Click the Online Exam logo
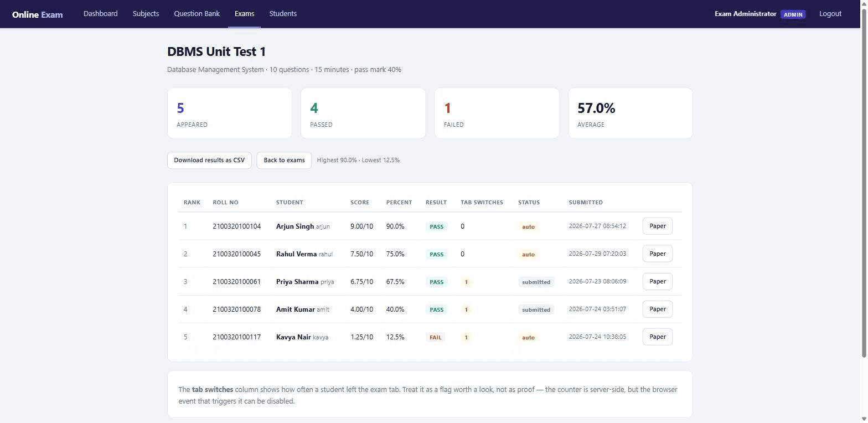 click(x=37, y=14)
